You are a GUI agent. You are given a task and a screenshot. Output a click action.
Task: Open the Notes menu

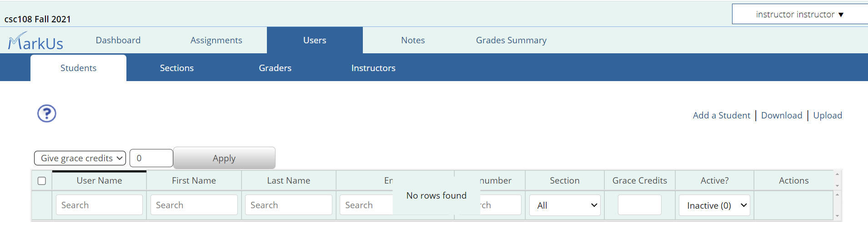click(413, 40)
